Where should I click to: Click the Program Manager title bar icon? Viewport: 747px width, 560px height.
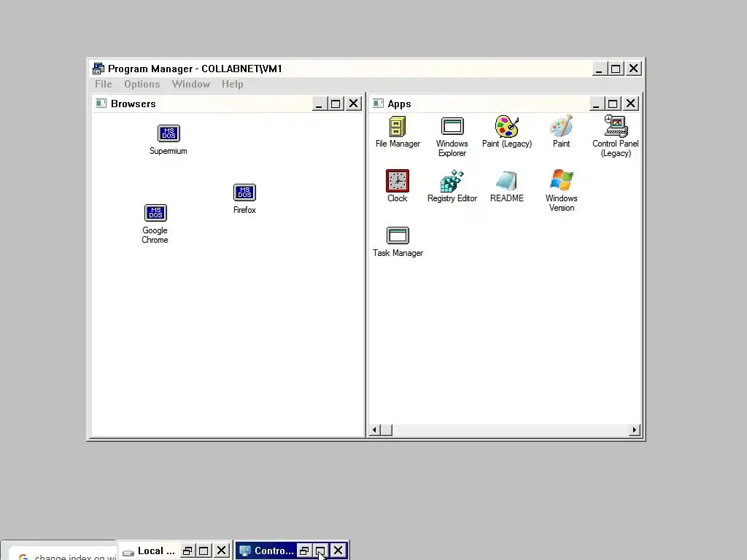pyautogui.click(x=98, y=69)
